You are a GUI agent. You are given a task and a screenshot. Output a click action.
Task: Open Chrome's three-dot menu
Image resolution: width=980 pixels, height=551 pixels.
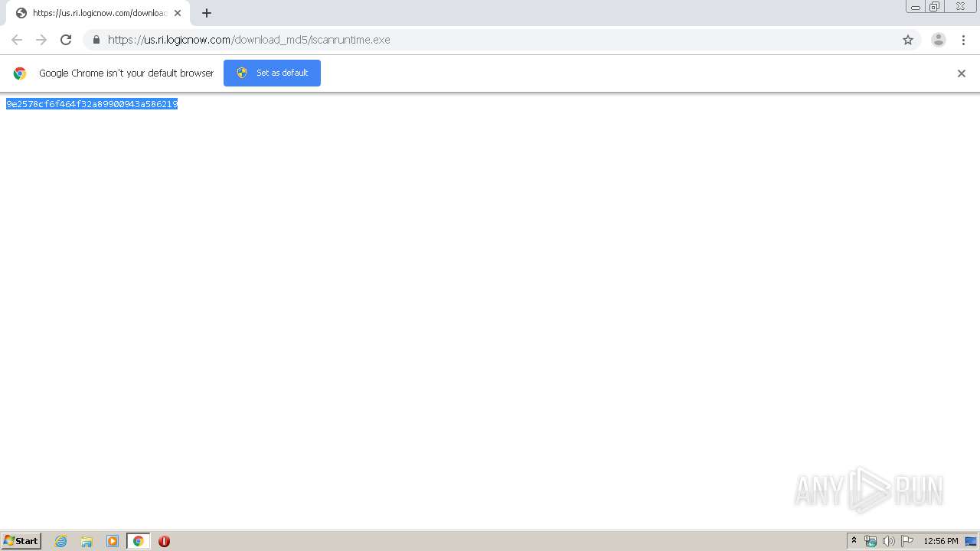pos(963,40)
